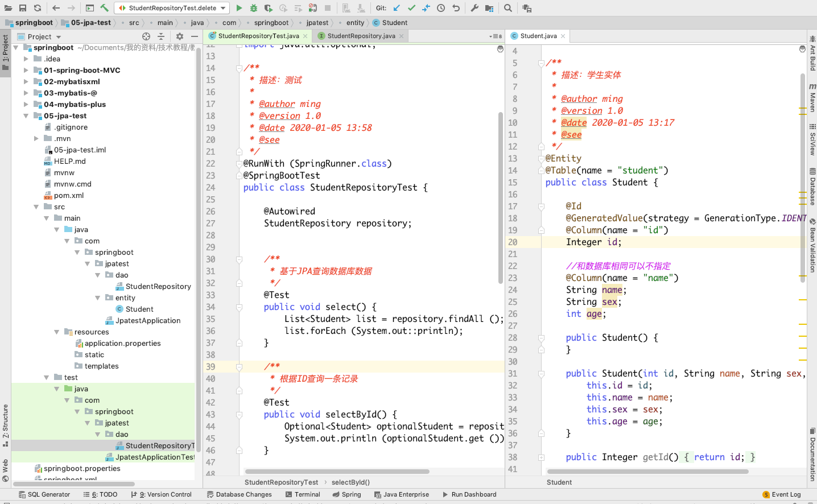The image size is (817, 504).
Task: Navigate back with the left arrow
Action: 56,8
